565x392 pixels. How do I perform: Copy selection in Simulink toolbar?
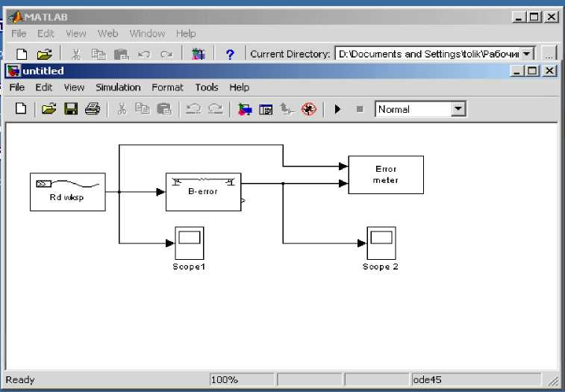143,108
